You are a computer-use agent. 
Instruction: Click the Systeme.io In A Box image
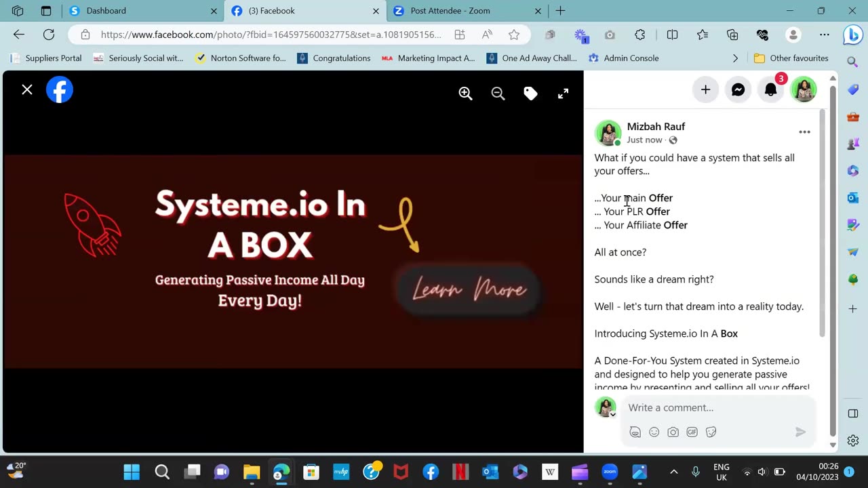click(x=293, y=262)
